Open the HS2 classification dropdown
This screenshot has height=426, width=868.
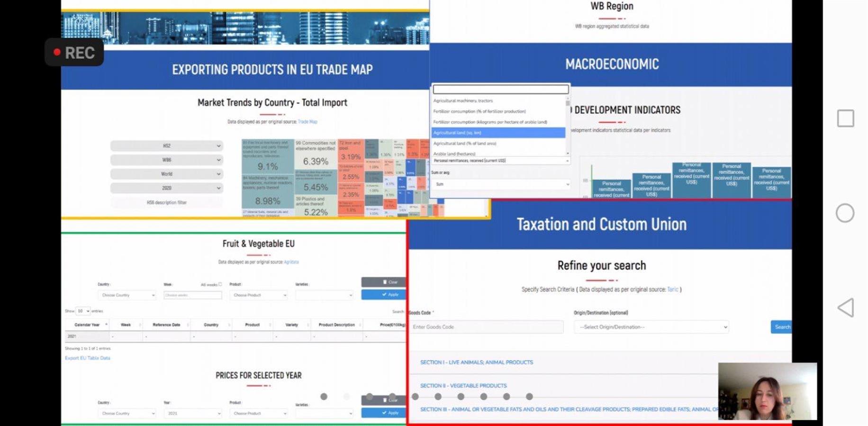[x=166, y=146]
